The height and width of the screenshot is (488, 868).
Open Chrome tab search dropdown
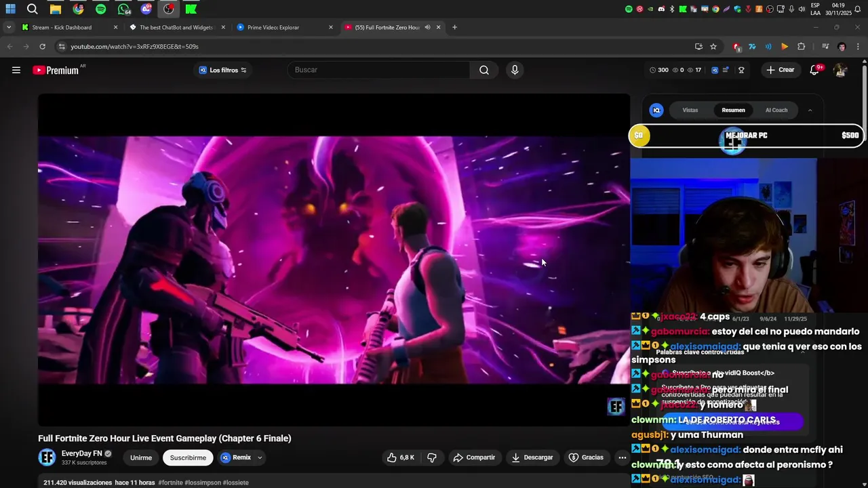[8, 28]
